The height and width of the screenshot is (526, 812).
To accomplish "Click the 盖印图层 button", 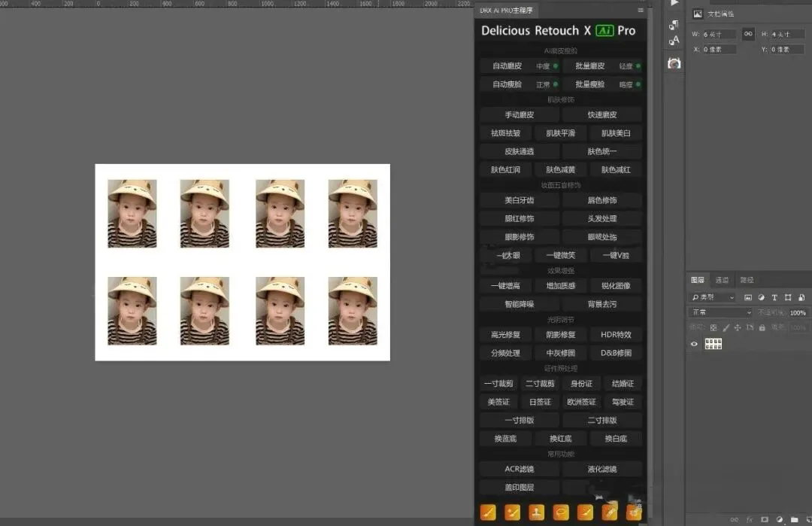I will [520, 488].
